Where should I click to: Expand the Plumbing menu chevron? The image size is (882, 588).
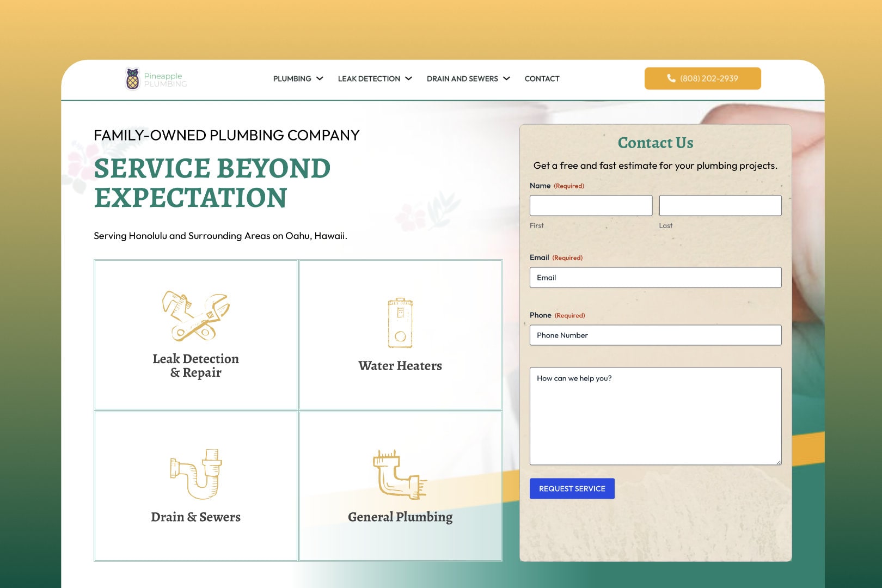tap(320, 78)
